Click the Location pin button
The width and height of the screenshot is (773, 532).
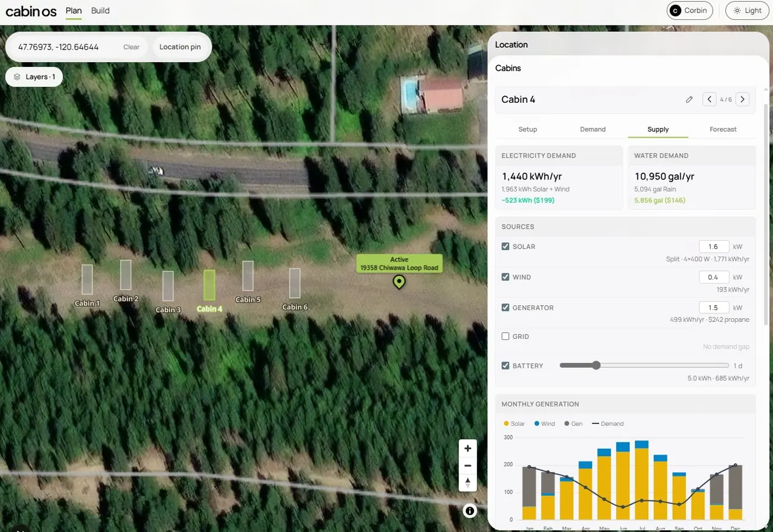[180, 47]
